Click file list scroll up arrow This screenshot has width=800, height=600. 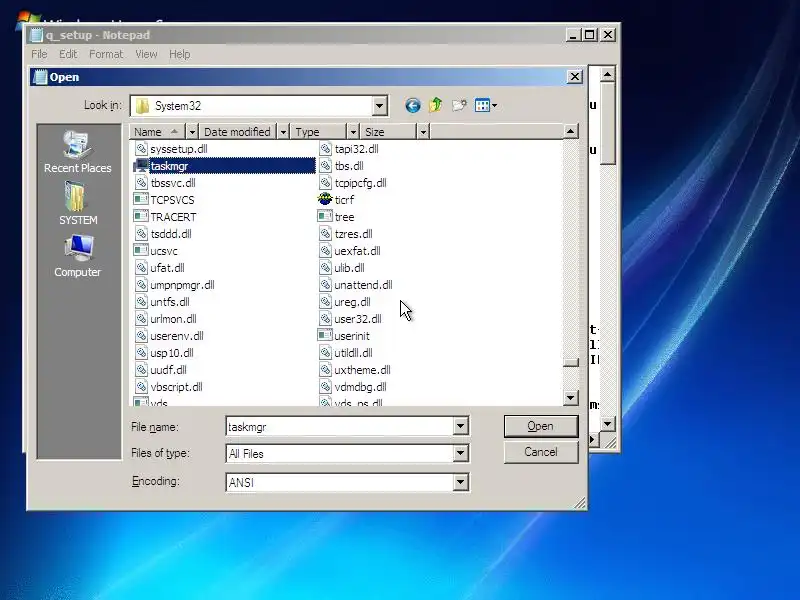click(571, 132)
